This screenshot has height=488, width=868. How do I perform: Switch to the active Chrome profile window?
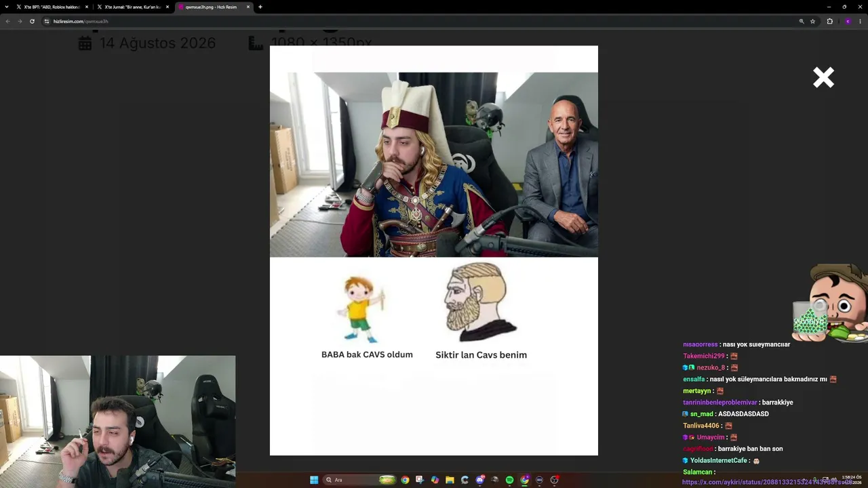coord(524,480)
